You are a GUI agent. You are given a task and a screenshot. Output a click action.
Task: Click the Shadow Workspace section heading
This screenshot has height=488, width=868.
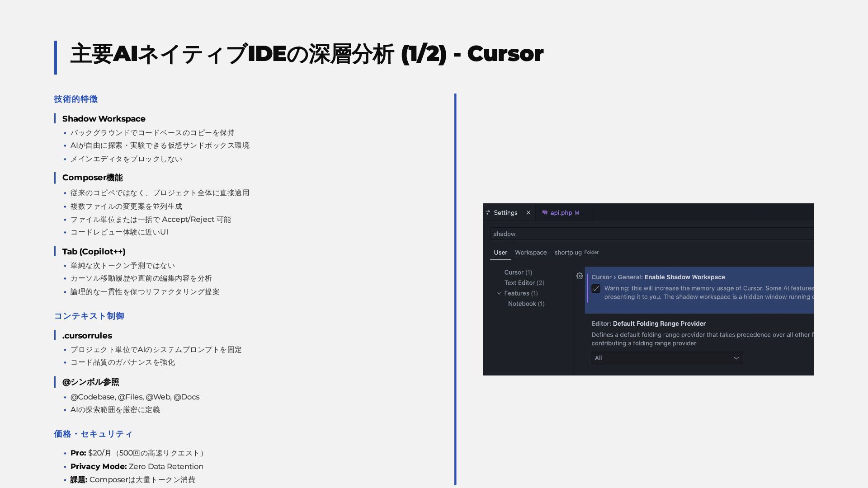click(104, 119)
